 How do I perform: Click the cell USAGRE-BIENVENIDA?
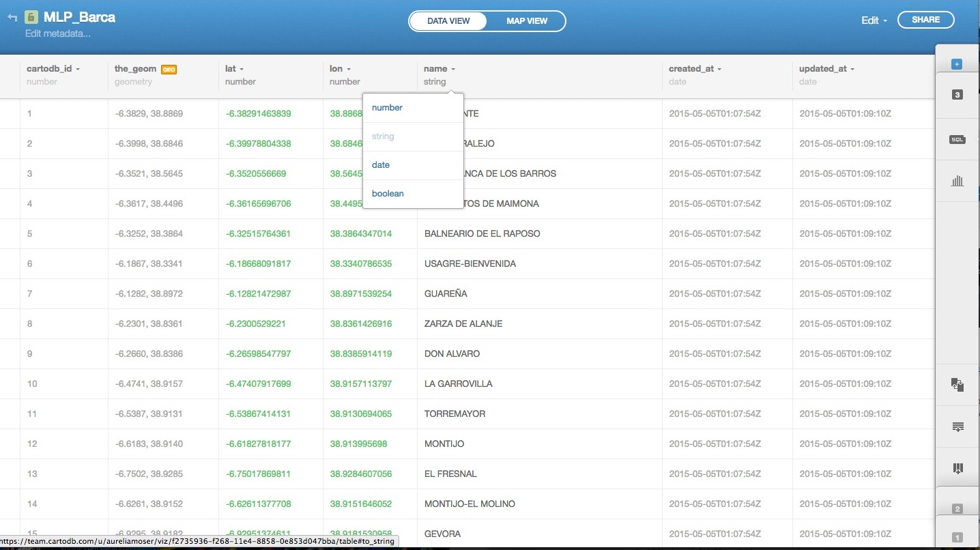tap(470, 264)
